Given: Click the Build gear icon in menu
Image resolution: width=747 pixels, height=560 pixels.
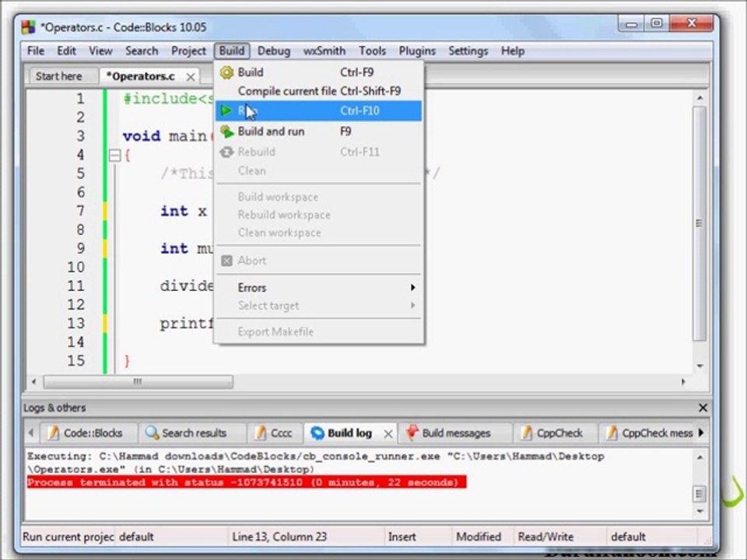Looking at the screenshot, I should (x=226, y=72).
